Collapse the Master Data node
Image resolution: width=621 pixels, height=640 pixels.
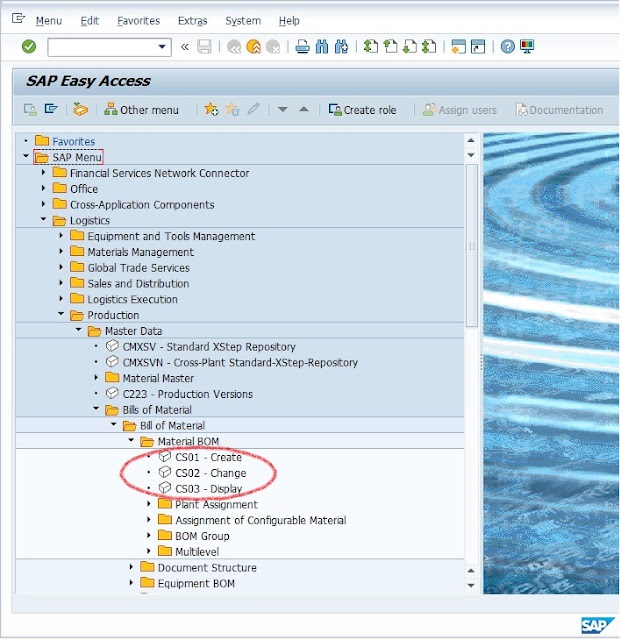[79, 330]
